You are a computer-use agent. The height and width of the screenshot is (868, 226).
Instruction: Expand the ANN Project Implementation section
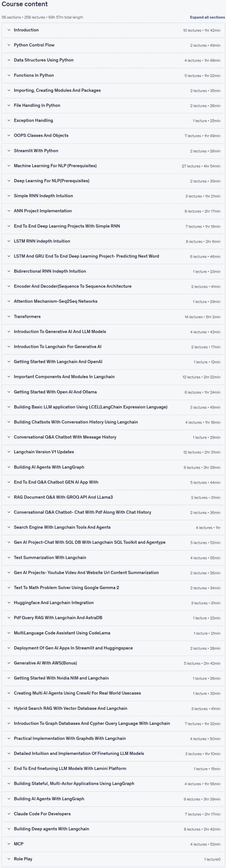[113, 211]
